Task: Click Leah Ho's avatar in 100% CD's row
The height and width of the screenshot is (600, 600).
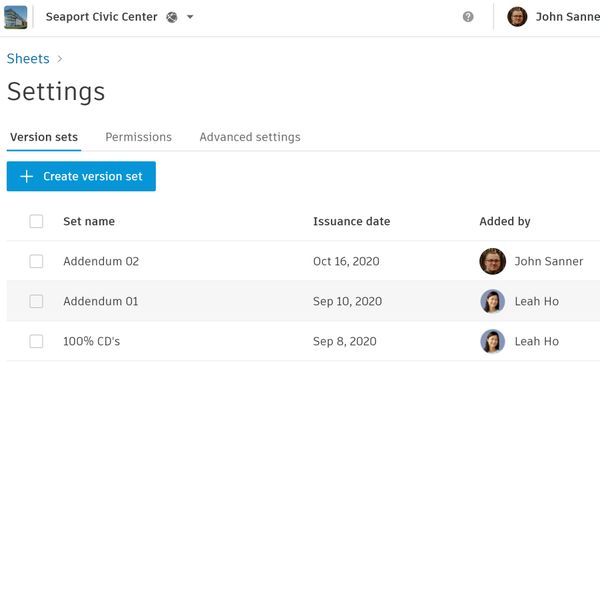Action: 492,341
